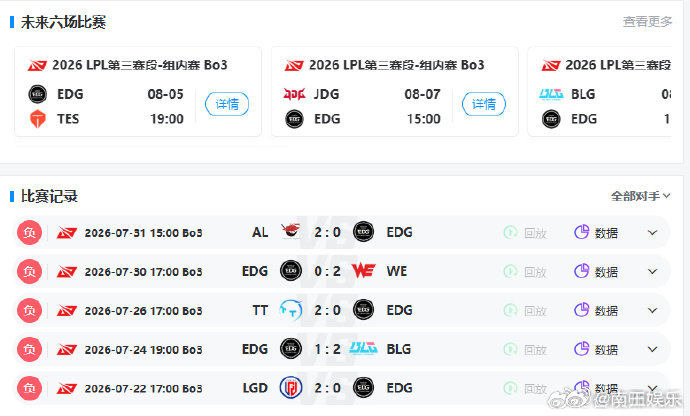Click the 负 result badge for LGD match
Screen dimensions: 690x416
[x=29, y=388]
